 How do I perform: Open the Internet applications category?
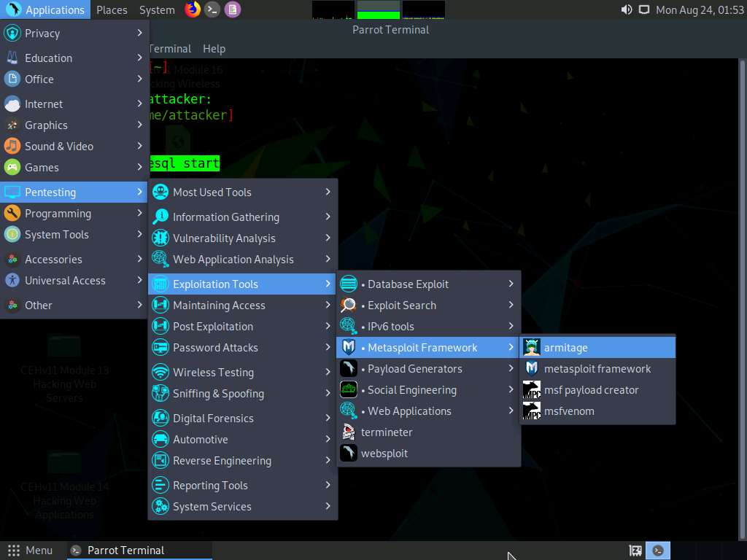(74, 104)
